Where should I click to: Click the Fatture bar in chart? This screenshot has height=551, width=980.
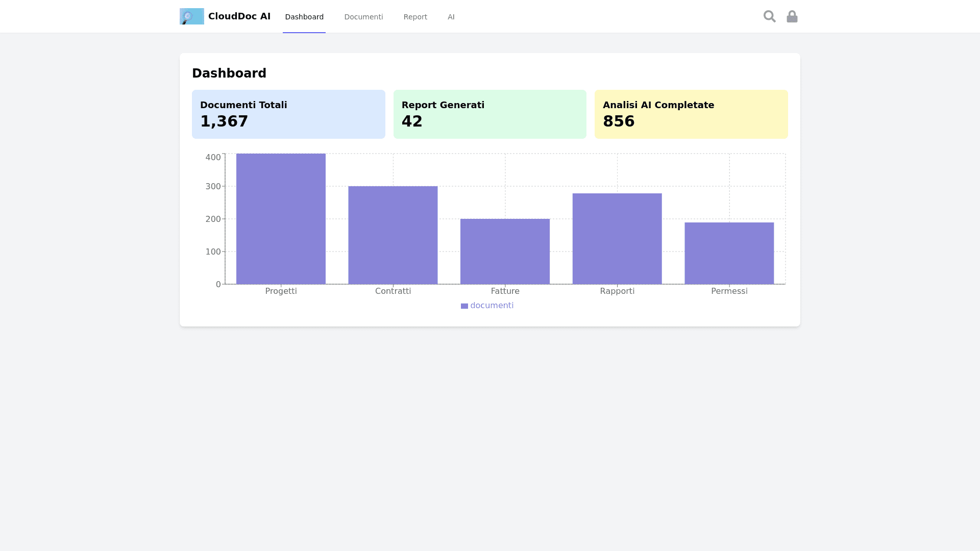tap(505, 252)
